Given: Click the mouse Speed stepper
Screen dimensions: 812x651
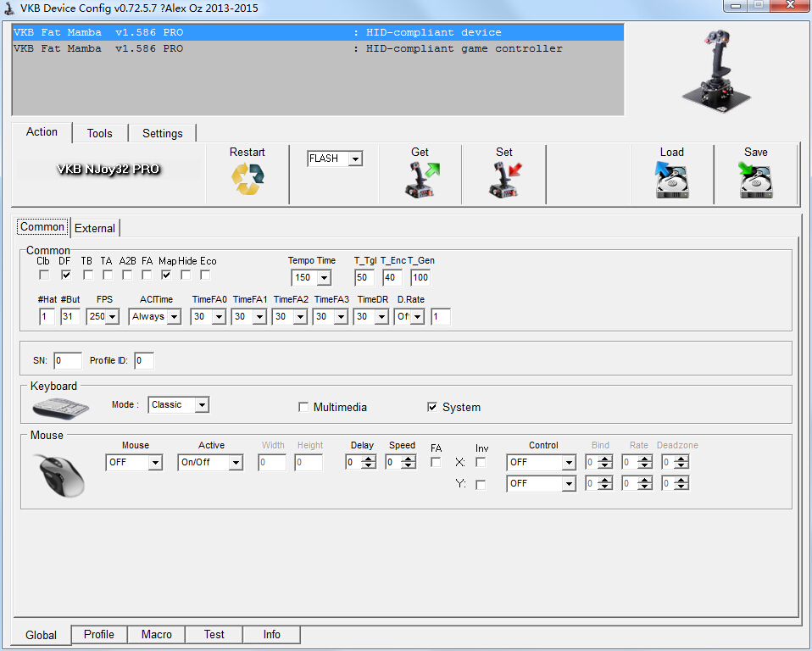Looking at the screenshot, I should coord(409,463).
